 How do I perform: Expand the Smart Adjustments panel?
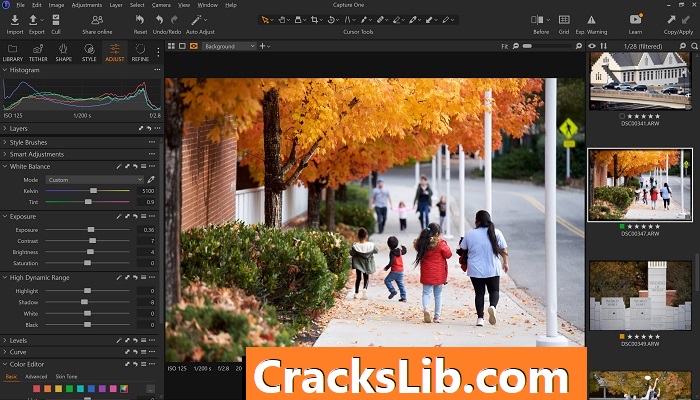[5, 154]
